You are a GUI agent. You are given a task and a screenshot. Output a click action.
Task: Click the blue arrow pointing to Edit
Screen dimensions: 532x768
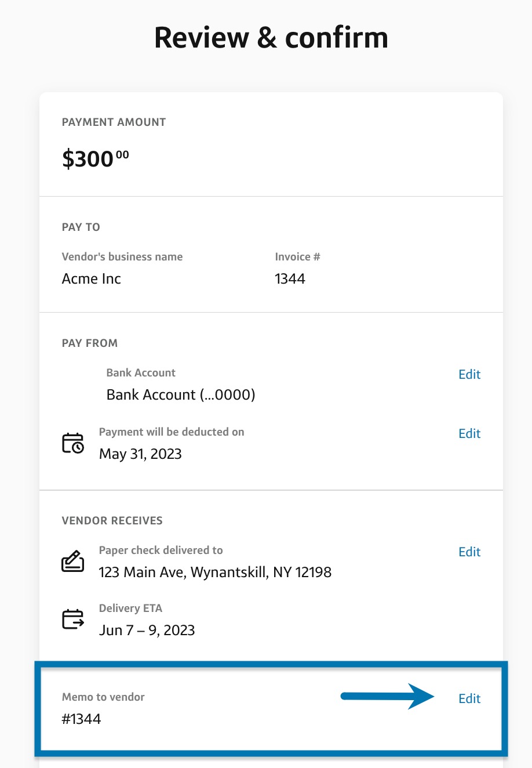point(388,696)
